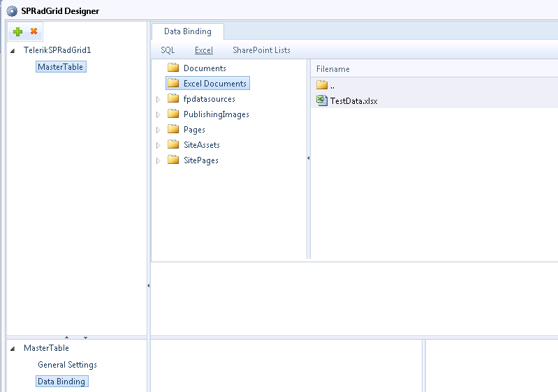Collapse the left panel splitter arrow
The width and height of the screenshot is (558, 392).
click(148, 285)
